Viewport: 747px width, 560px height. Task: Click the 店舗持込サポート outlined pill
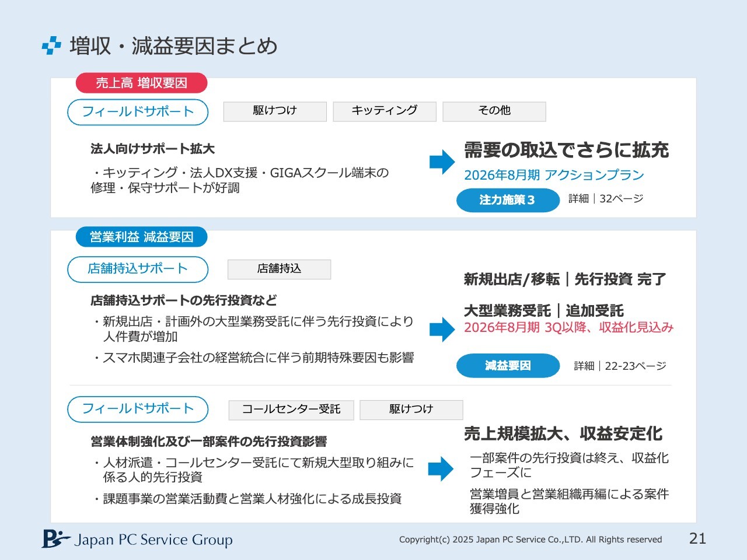coord(138,269)
